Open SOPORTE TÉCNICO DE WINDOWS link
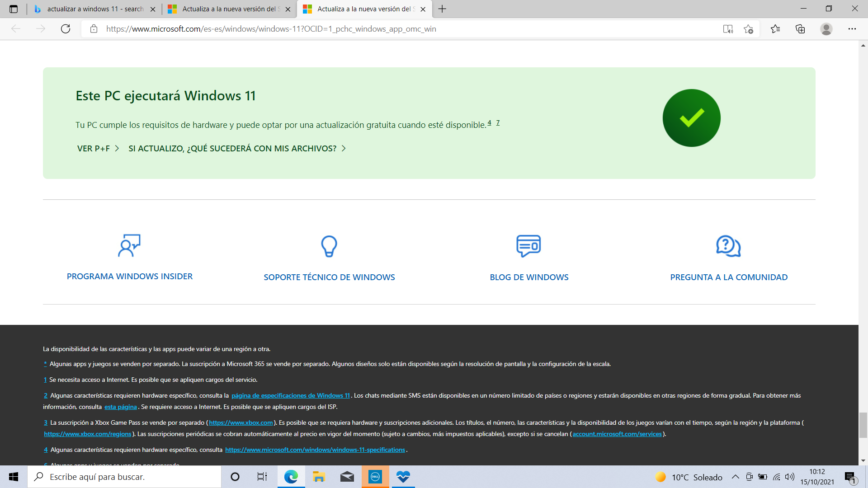This screenshot has height=488, width=868. (329, 277)
